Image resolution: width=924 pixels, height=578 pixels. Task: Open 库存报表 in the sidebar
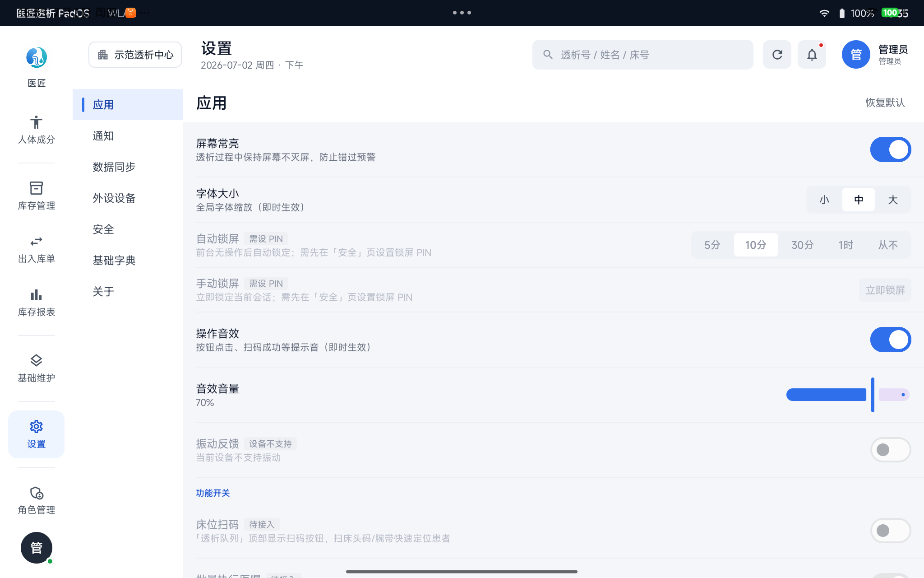pyautogui.click(x=37, y=303)
